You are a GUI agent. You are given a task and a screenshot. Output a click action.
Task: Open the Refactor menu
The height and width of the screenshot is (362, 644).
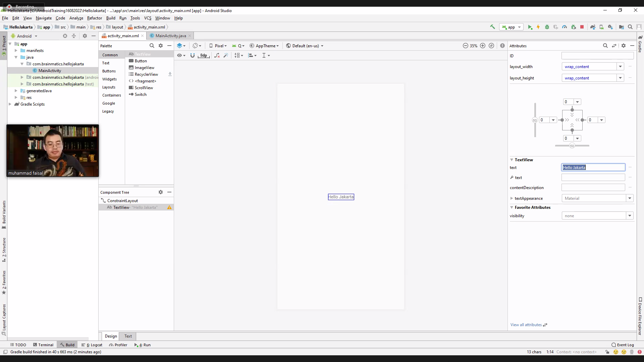pos(94,18)
